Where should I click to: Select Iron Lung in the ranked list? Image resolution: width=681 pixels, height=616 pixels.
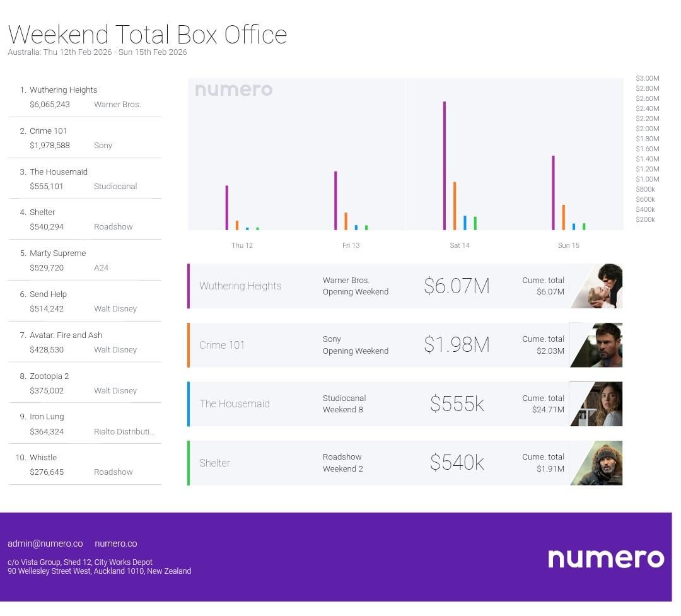click(x=47, y=417)
